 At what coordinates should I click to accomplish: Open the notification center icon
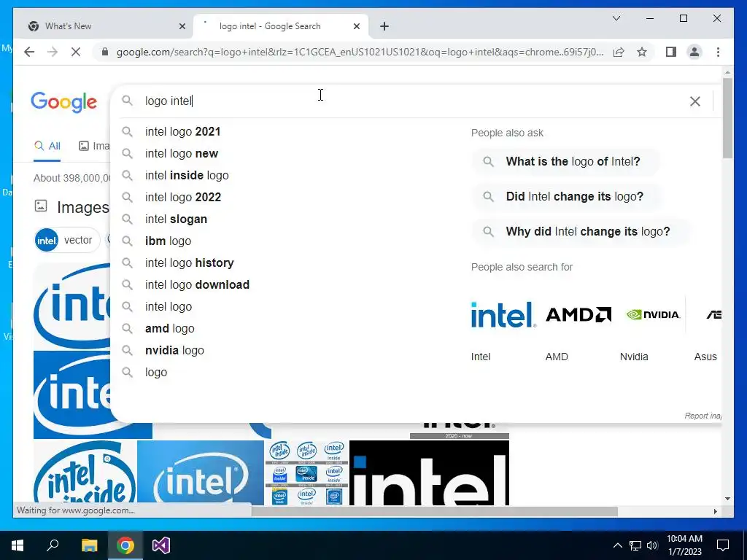[x=723, y=545]
